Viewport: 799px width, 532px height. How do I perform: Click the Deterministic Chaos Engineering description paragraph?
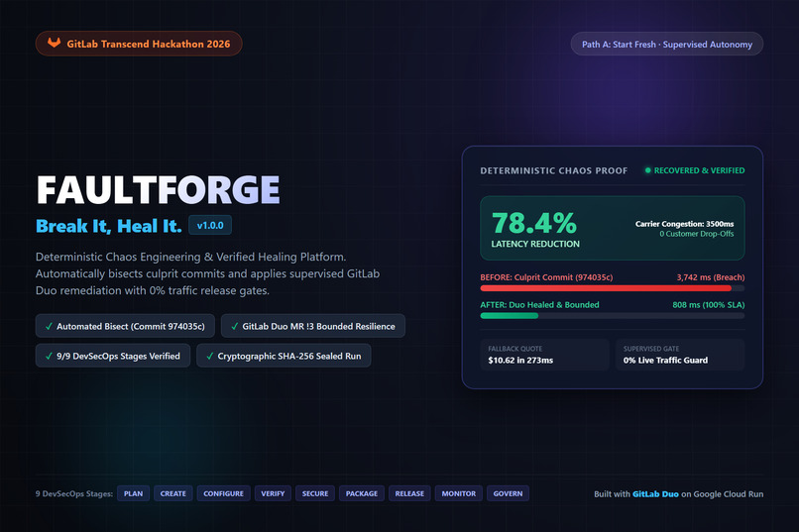[x=207, y=273]
